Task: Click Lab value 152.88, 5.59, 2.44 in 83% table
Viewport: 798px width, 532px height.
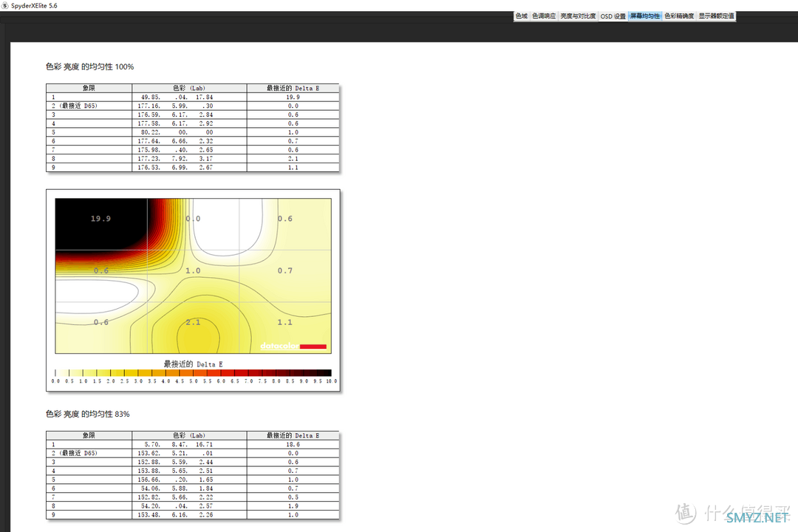Action: (176, 463)
